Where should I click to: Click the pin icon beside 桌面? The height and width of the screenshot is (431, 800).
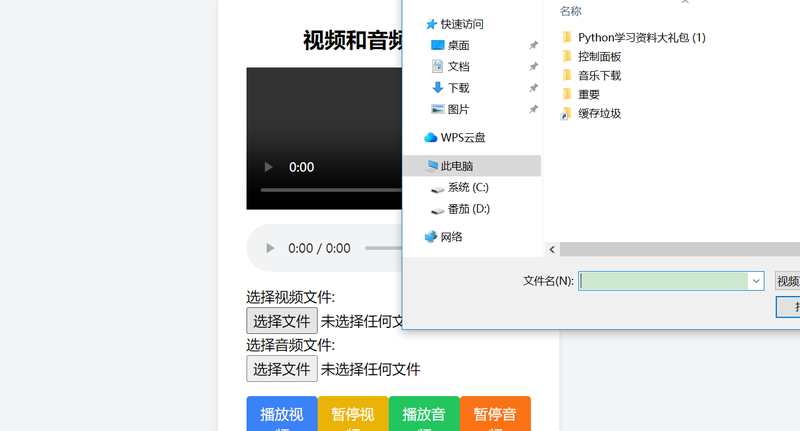tap(533, 45)
